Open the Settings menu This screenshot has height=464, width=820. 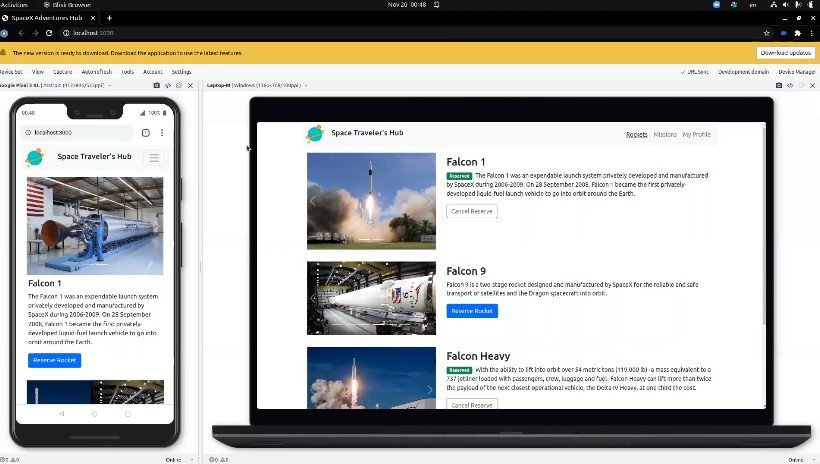click(181, 72)
